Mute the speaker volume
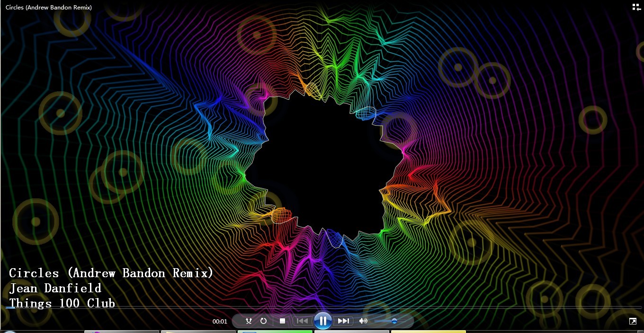644x333 pixels. pos(363,321)
